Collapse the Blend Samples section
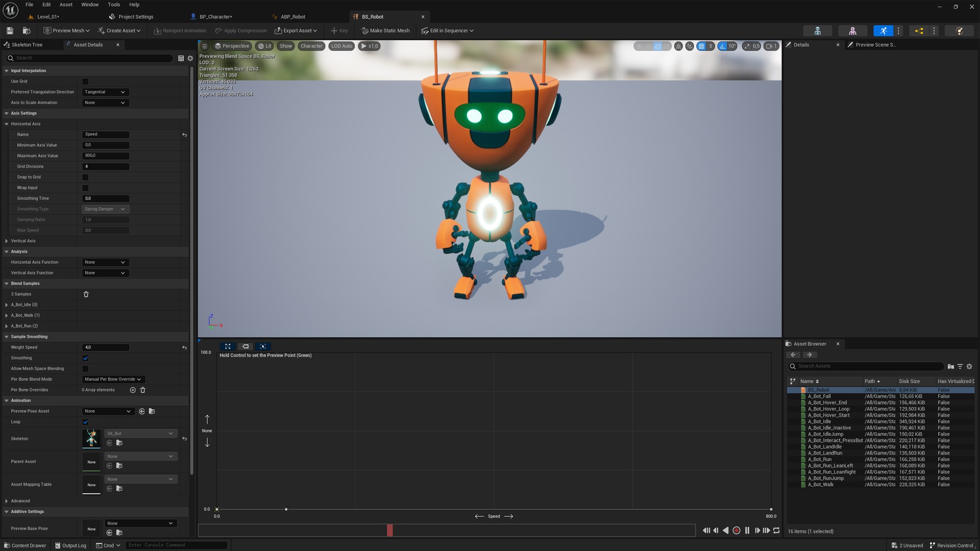 point(7,284)
